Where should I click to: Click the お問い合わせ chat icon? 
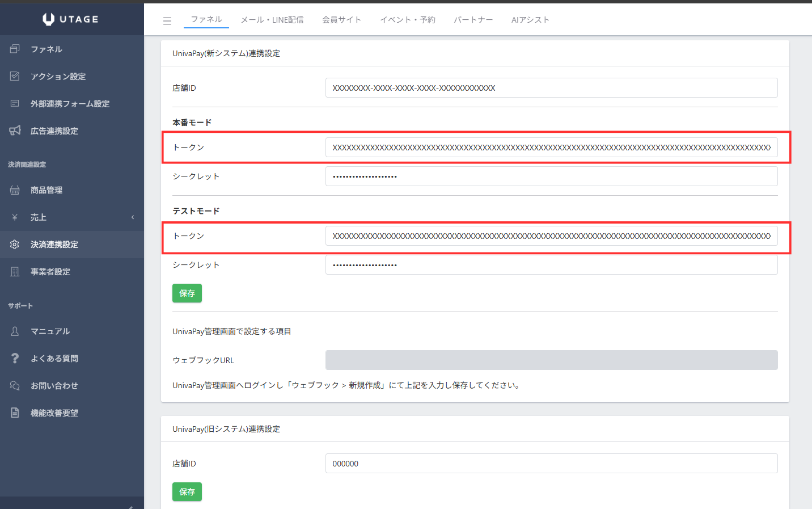[15, 386]
